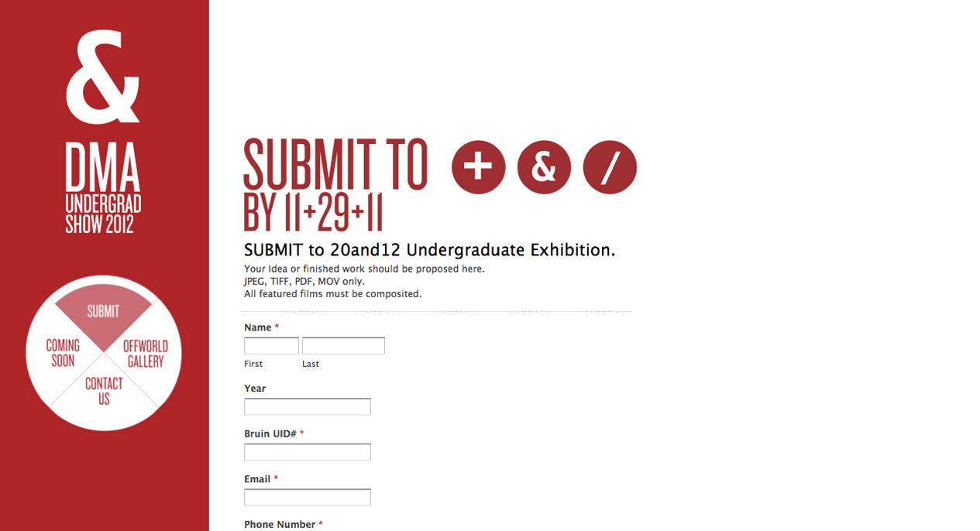Click into the Email input field
The width and height of the screenshot is (980, 531).
(x=308, y=497)
